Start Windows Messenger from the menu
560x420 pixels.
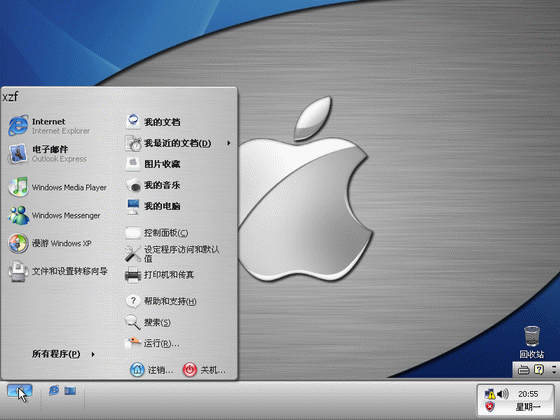18,215
